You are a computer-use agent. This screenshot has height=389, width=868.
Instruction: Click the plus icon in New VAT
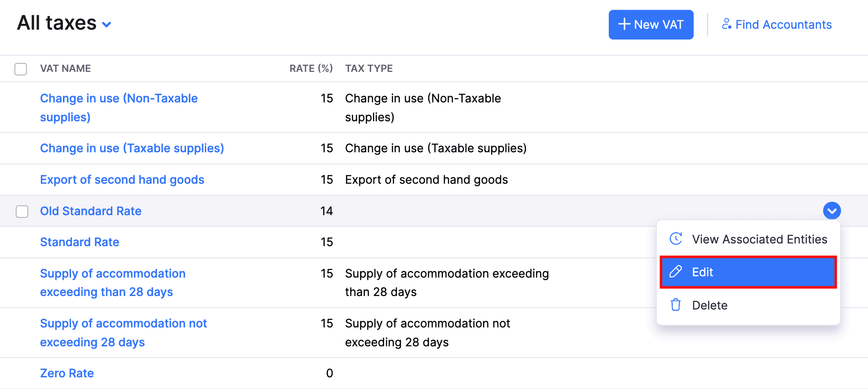pos(624,24)
